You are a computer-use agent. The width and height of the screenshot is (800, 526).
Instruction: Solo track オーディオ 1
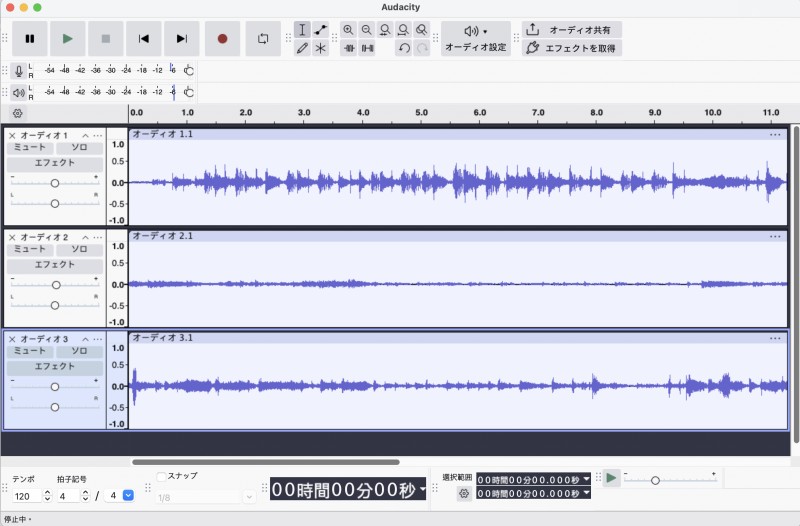79,147
